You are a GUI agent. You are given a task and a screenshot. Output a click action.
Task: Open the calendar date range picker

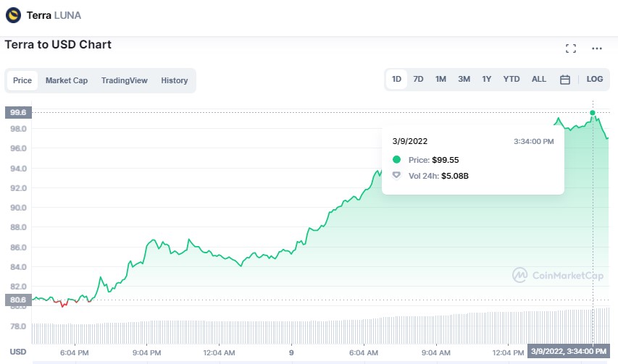coord(565,80)
